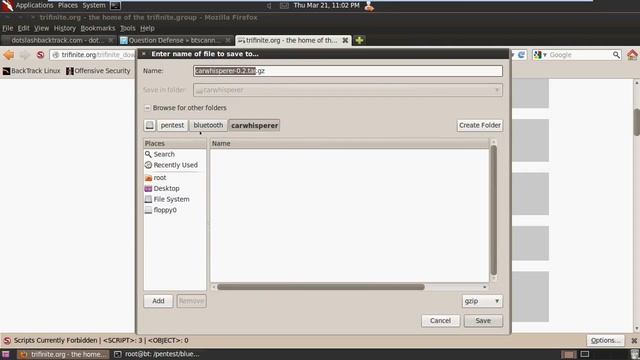
Task: Open the Firefox History menu
Action: tap(64, 28)
